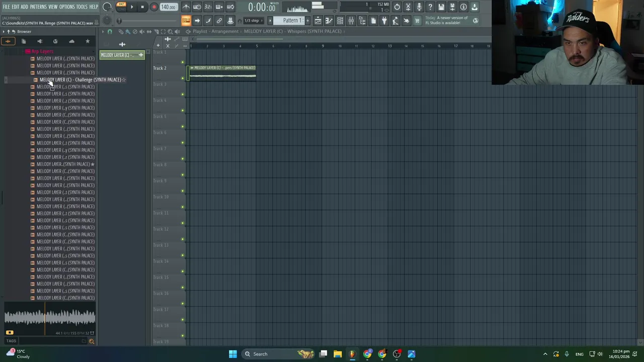This screenshot has width=644, height=362.
Task: Click the undo history icon
Action: pyautogui.click(x=397, y=7)
